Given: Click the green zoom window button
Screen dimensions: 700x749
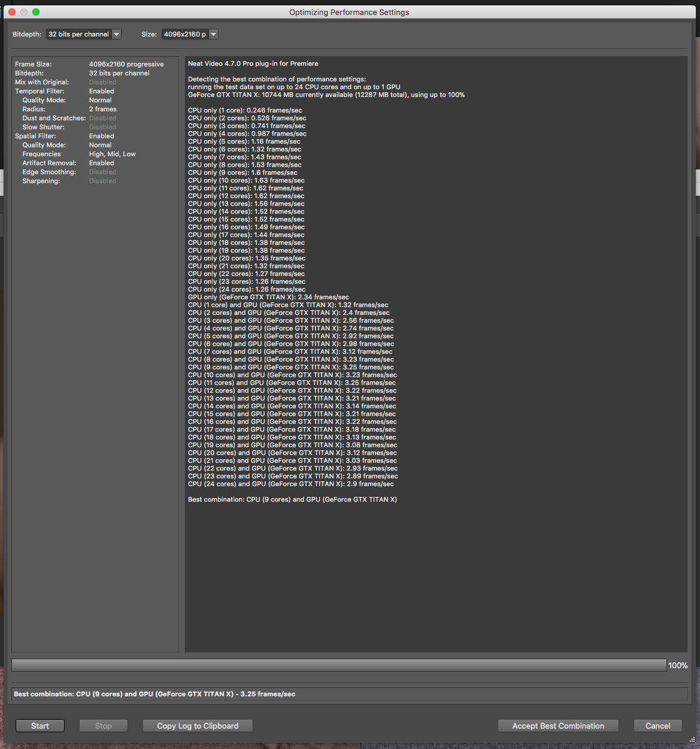Looking at the screenshot, I should 36,12.
